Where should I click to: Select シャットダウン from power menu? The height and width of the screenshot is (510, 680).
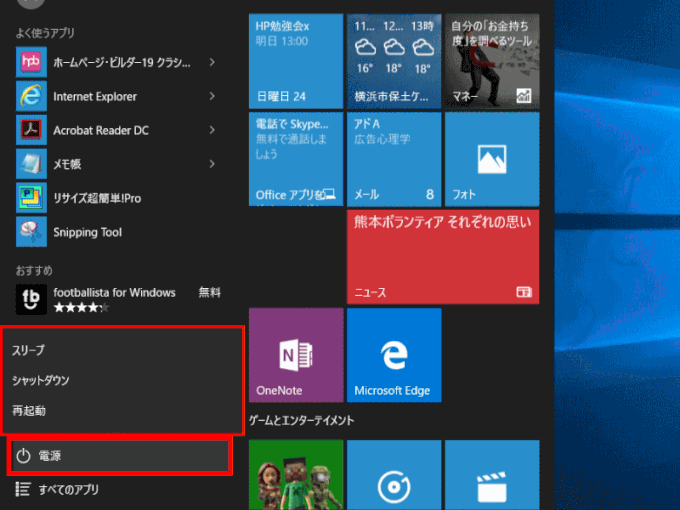click(41, 380)
